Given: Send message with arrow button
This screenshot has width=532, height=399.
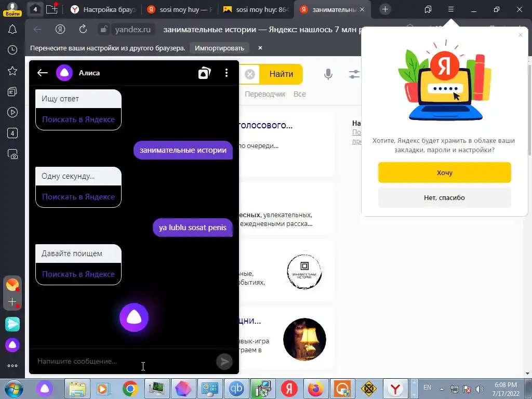Looking at the screenshot, I should coord(224,362).
